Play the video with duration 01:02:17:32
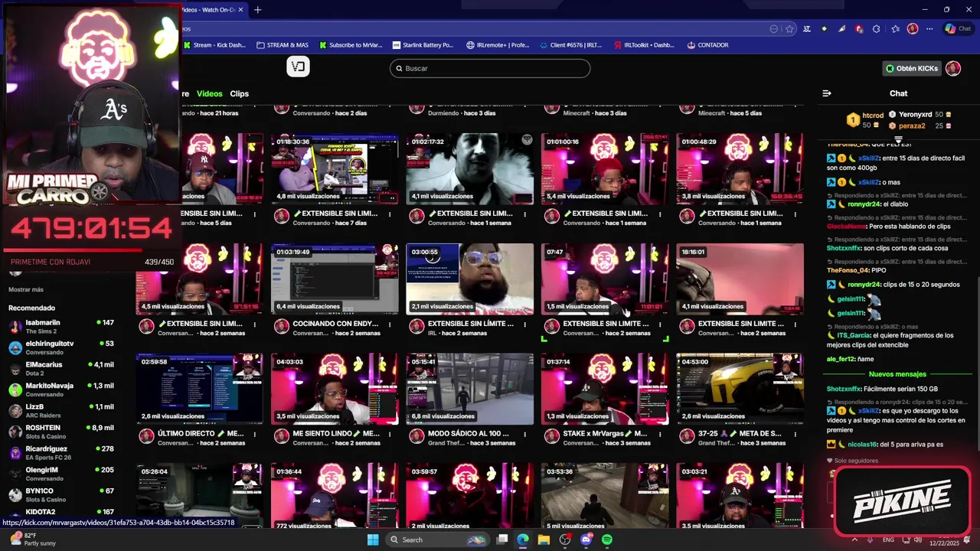This screenshot has height=551, width=980. click(470, 169)
